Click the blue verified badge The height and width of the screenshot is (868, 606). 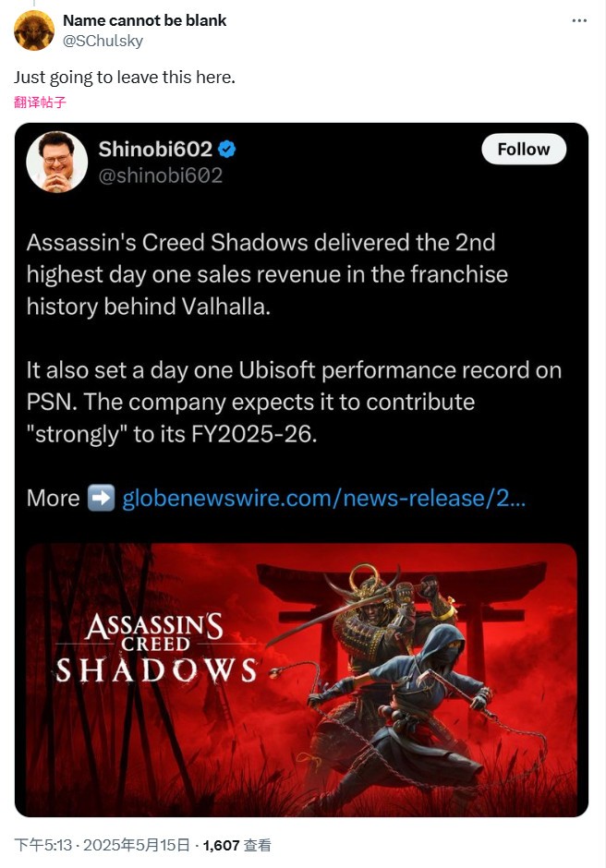click(227, 150)
